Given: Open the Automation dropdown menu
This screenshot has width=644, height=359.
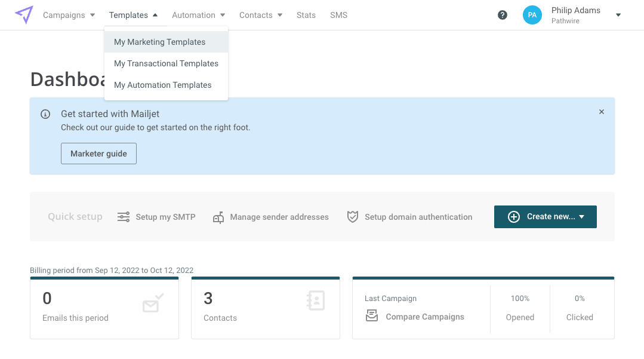Looking at the screenshot, I should (198, 15).
